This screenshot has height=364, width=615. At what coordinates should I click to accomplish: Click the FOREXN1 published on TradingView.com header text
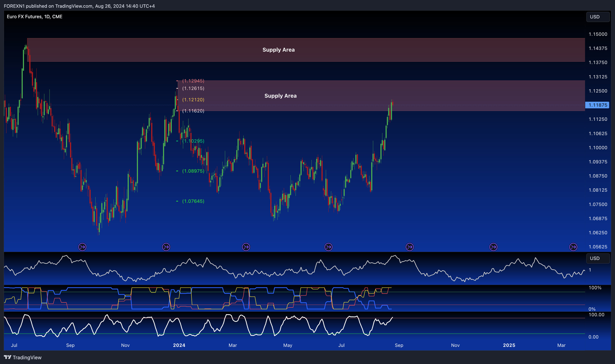coord(79,6)
